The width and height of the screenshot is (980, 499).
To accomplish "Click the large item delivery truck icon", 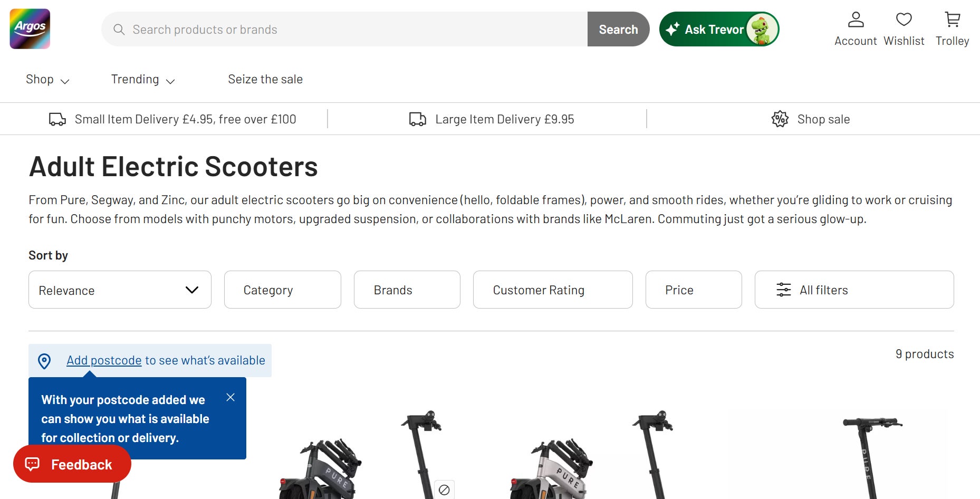I will 418,119.
